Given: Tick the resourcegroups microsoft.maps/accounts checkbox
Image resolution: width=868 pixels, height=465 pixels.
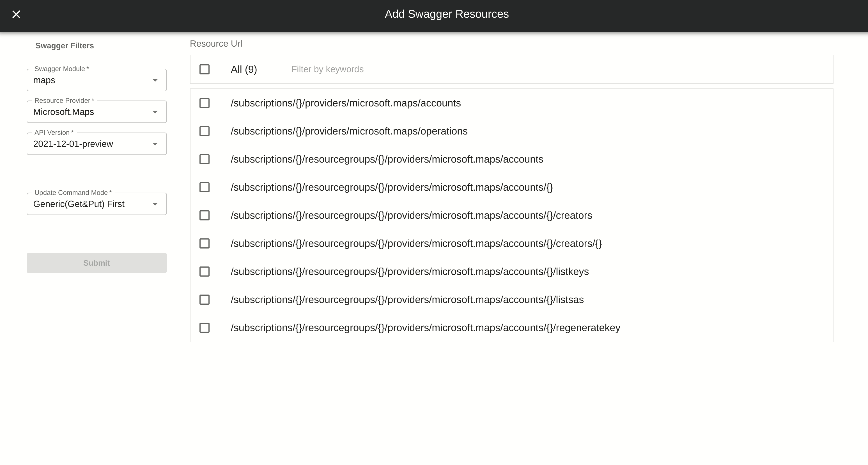Looking at the screenshot, I should (205, 159).
